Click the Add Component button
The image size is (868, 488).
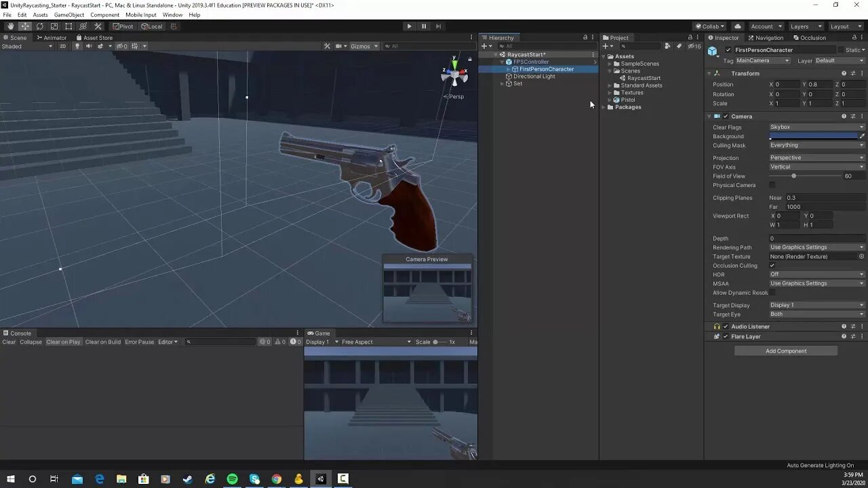(786, 351)
